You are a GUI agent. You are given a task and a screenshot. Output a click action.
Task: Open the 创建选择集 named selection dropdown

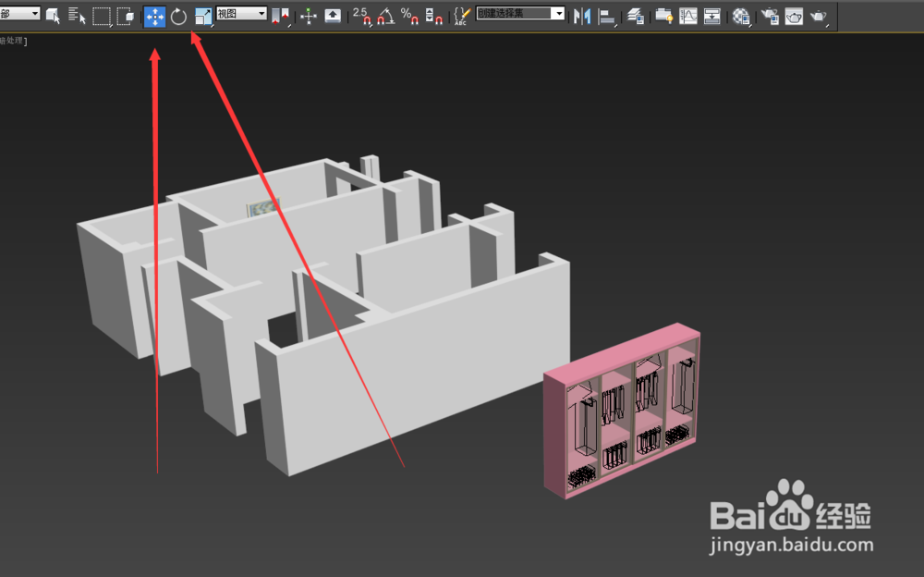(x=520, y=13)
